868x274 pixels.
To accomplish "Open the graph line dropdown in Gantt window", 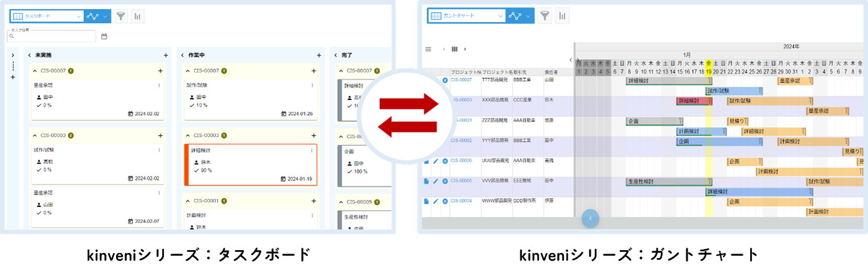I will (519, 16).
